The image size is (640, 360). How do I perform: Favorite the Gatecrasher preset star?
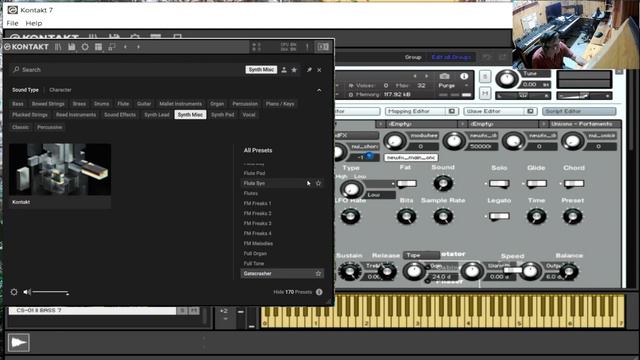click(x=318, y=273)
